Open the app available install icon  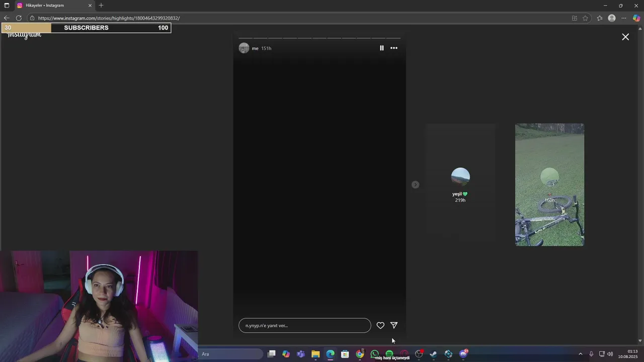click(574, 18)
